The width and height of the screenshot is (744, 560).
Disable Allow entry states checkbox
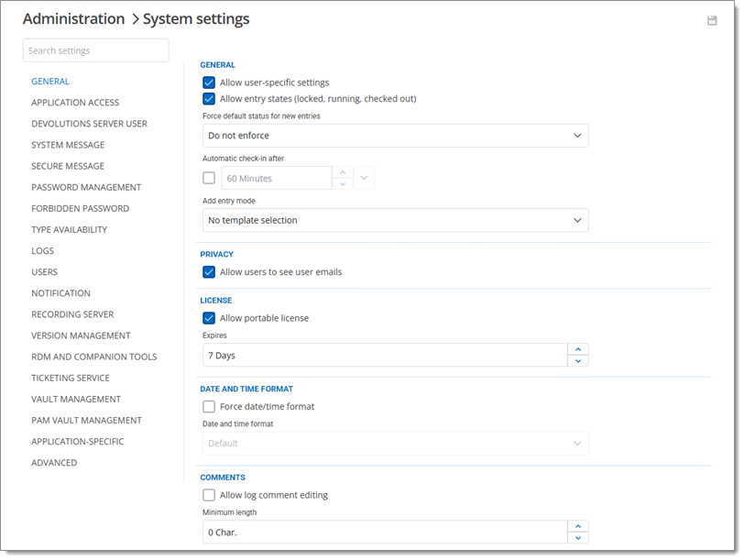pos(209,99)
